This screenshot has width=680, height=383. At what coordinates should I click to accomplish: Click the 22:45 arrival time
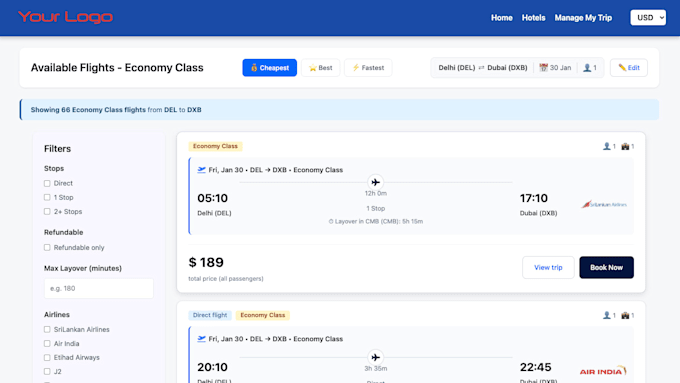tap(536, 367)
